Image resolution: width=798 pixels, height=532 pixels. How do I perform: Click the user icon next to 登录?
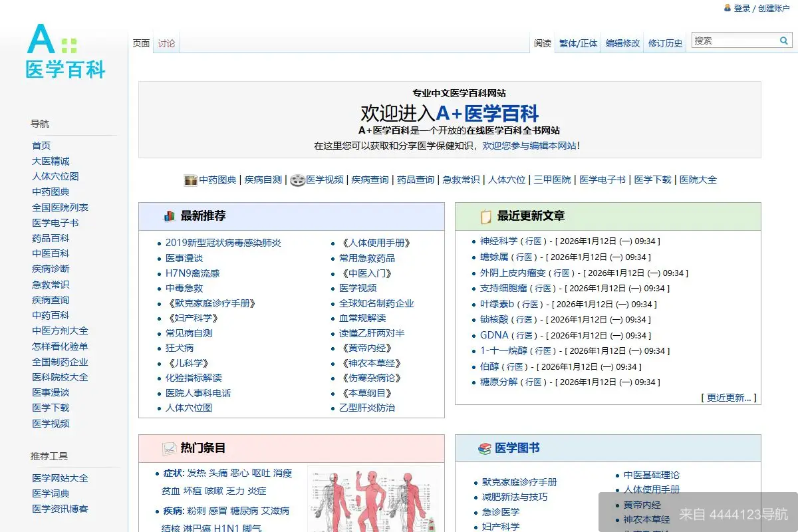tap(728, 8)
